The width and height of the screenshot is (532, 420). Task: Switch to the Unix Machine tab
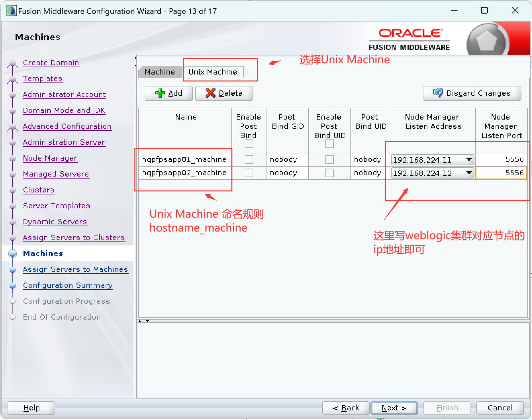click(213, 72)
